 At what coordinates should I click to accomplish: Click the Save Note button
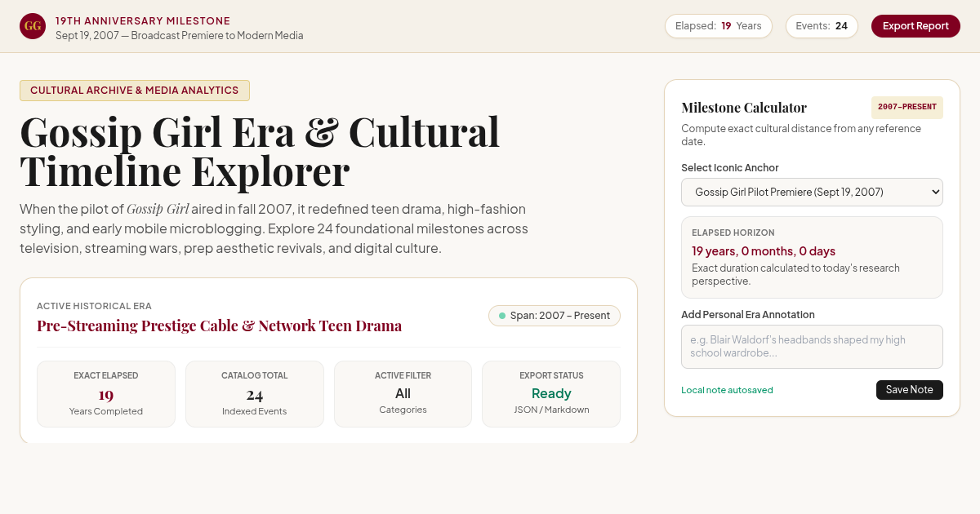pos(909,390)
